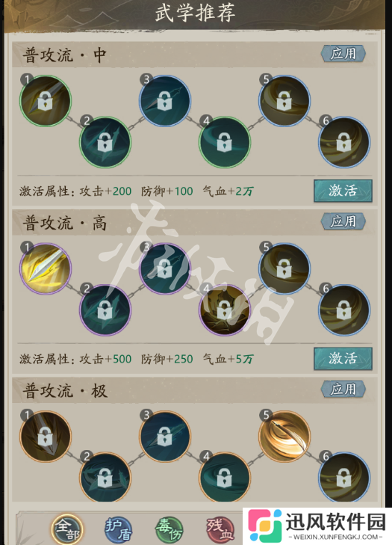
Task: Apply the 普攻流·极 build with 应用
Action: pyautogui.click(x=343, y=389)
